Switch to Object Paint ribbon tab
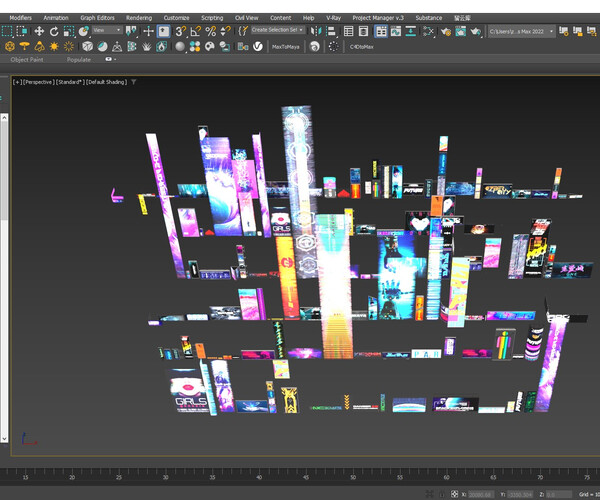 coord(27,60)
